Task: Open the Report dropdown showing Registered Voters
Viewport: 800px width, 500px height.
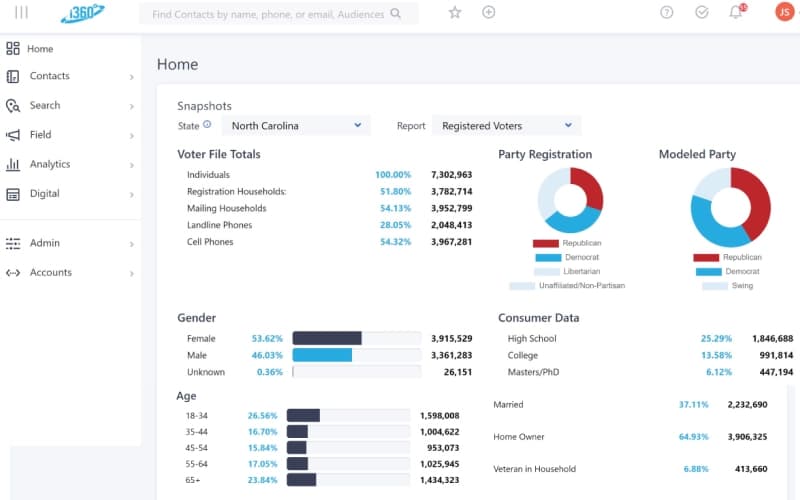Action: pyautogui.click(x=506, y=126)
